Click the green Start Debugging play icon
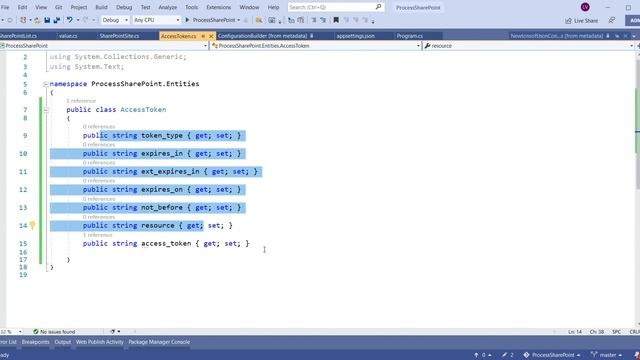The image size is (640, 360). (187, 20)
